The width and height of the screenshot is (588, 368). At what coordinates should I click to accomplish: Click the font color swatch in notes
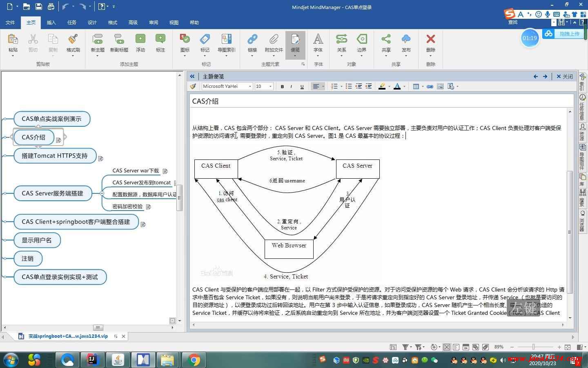pyautogui.click(x=397, y=86)
